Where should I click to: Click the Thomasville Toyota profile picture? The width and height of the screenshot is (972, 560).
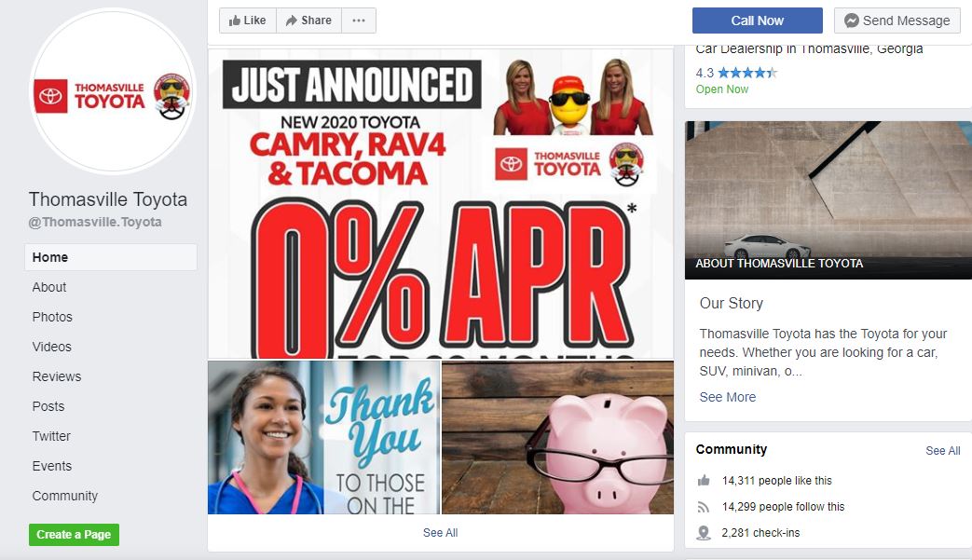[112, 91]
